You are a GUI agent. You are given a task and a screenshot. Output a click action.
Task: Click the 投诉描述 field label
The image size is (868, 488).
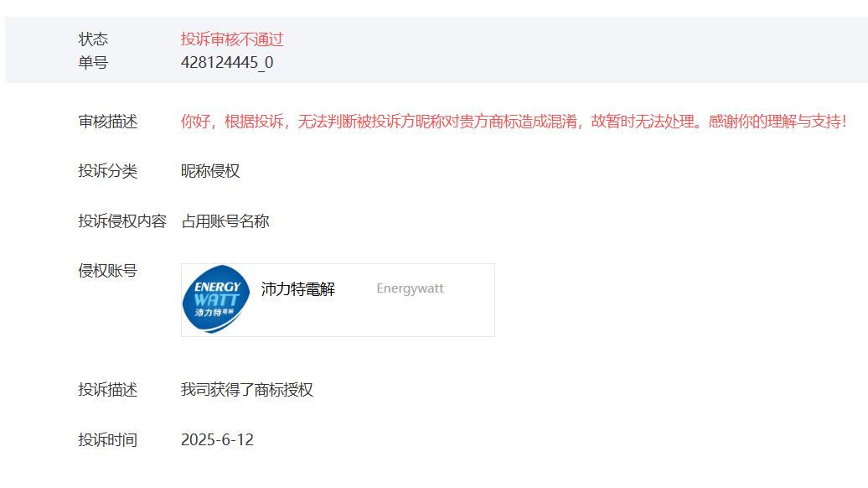pos(107,390)
